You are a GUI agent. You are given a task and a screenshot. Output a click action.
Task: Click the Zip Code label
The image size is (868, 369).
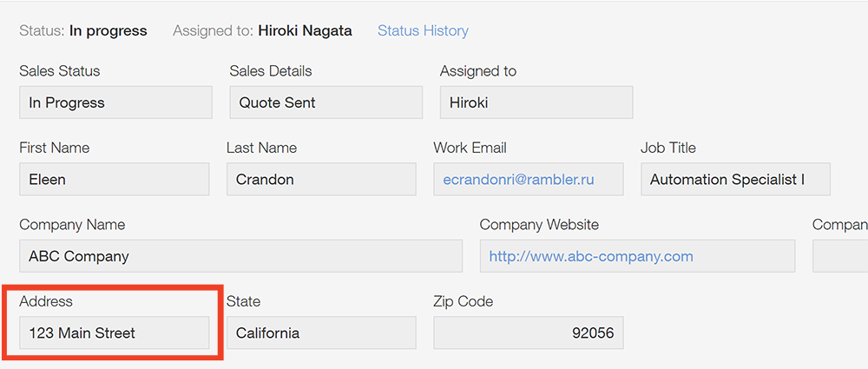463,301
